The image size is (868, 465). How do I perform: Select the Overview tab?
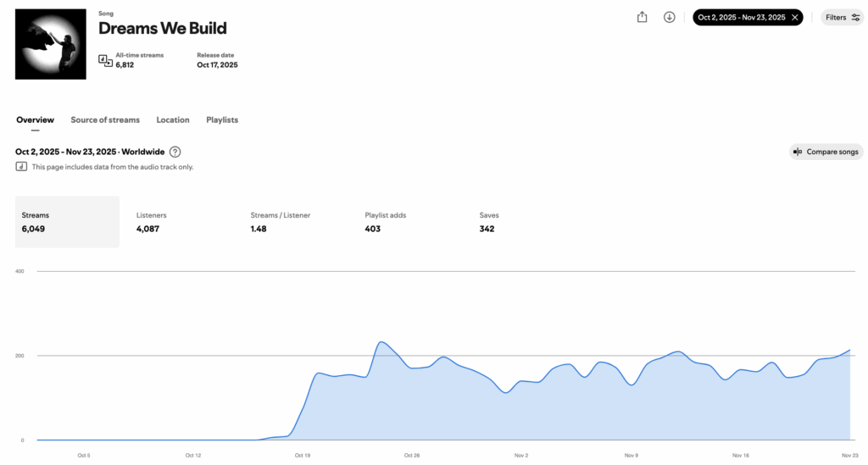coord(35,120)
